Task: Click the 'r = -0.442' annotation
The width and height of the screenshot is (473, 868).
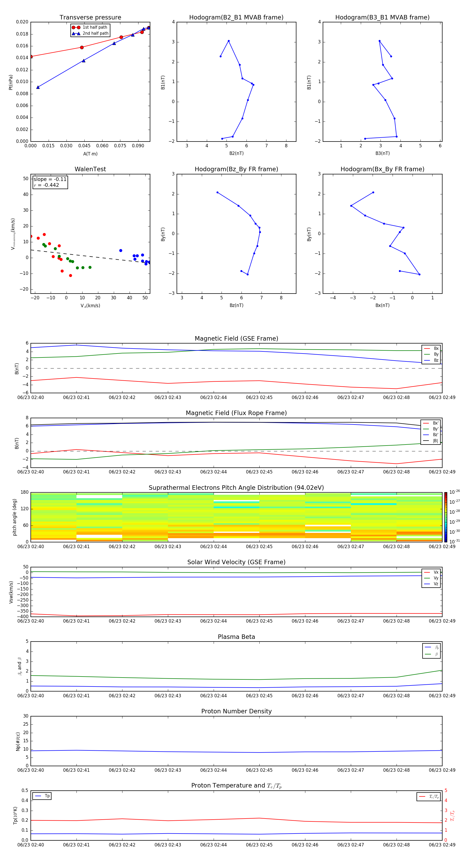Action: click(47, 185)
